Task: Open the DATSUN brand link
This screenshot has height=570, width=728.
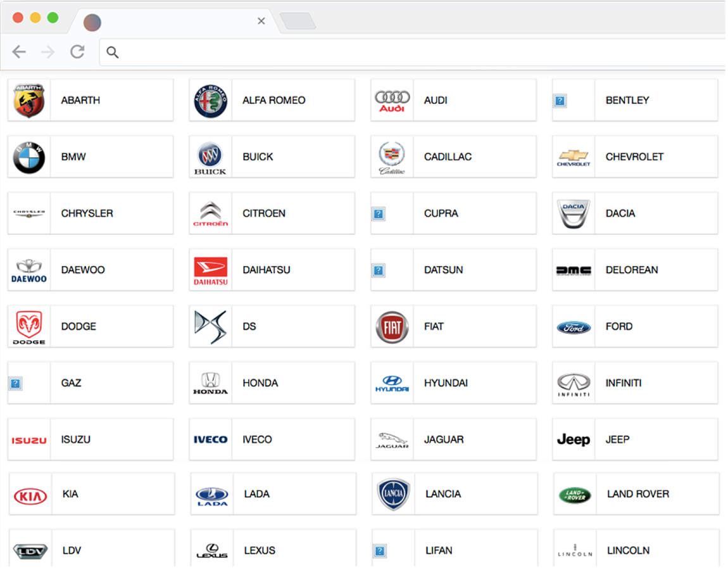Action: 454,270
